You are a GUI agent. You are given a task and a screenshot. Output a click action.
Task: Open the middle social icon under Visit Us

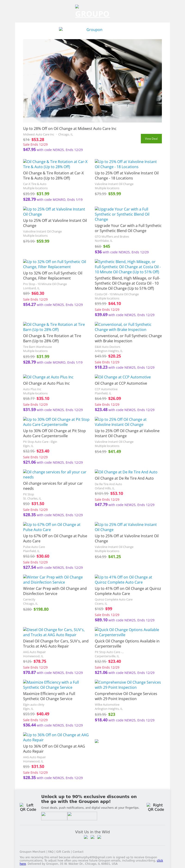coord(92,837)
